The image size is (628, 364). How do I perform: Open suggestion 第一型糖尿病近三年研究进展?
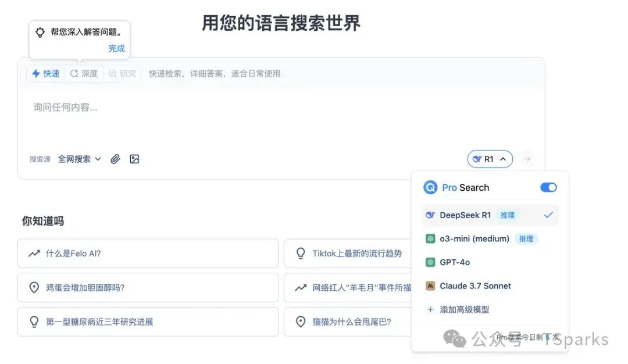click(148, 322)
